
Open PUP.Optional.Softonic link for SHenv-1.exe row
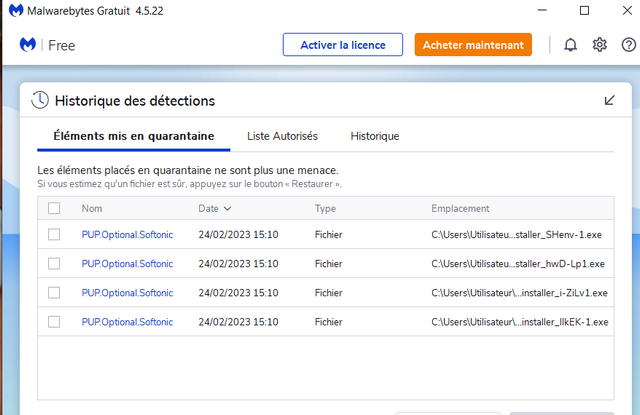(127, 235)
